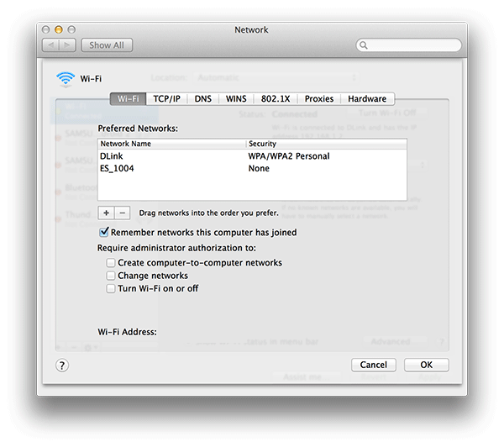504x447 pixels.
Task: Enable Change networks administrator authorization
Action: point(111,276)
